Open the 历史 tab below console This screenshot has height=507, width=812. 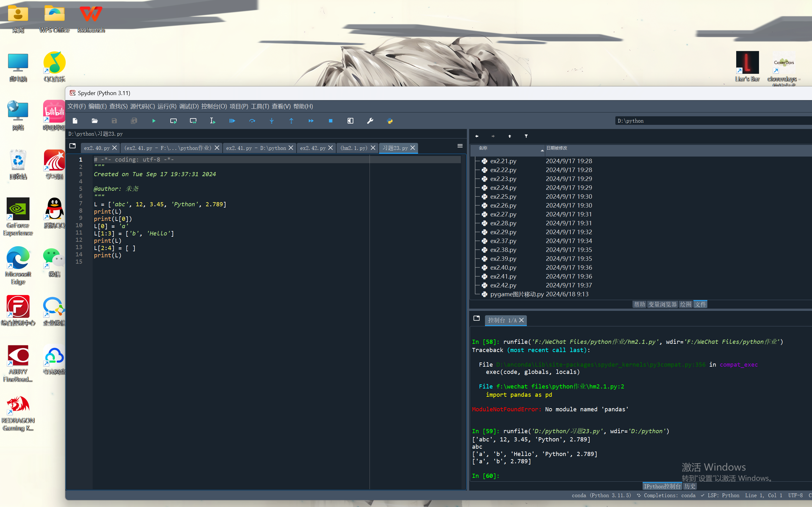(x=690, y=486)
